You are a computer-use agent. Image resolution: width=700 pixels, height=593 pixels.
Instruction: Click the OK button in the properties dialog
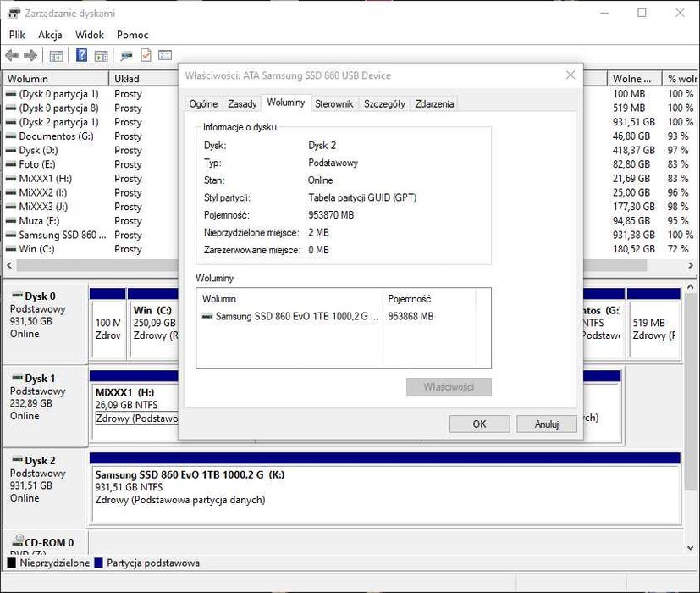[479, 424]
